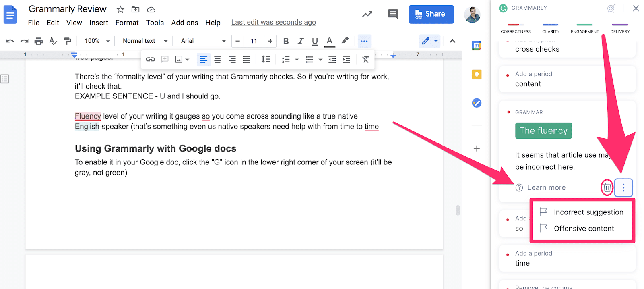Get add-ons with the plus icon
This screenshot has height=289, width=644.
point(477,148)
